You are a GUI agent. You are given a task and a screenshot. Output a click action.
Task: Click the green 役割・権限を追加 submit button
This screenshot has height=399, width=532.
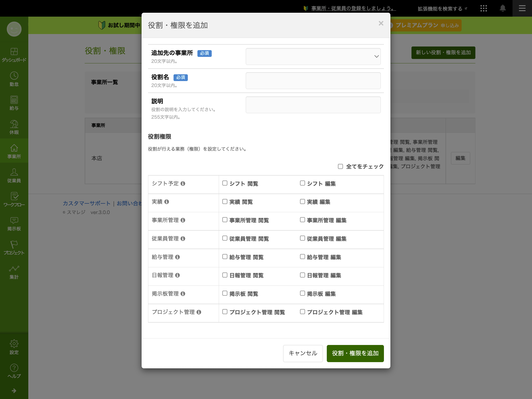pyautogui.click(x=355, y=353)
